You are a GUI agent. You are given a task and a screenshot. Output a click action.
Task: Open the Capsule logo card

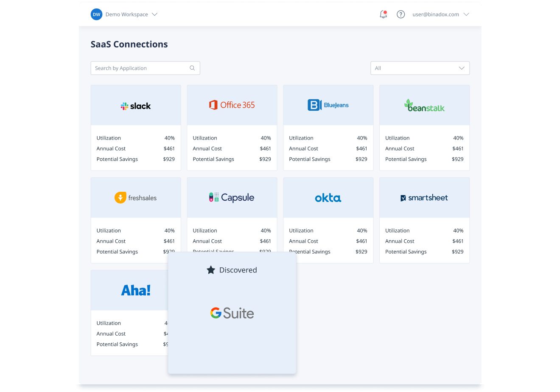tap(232, 198)
